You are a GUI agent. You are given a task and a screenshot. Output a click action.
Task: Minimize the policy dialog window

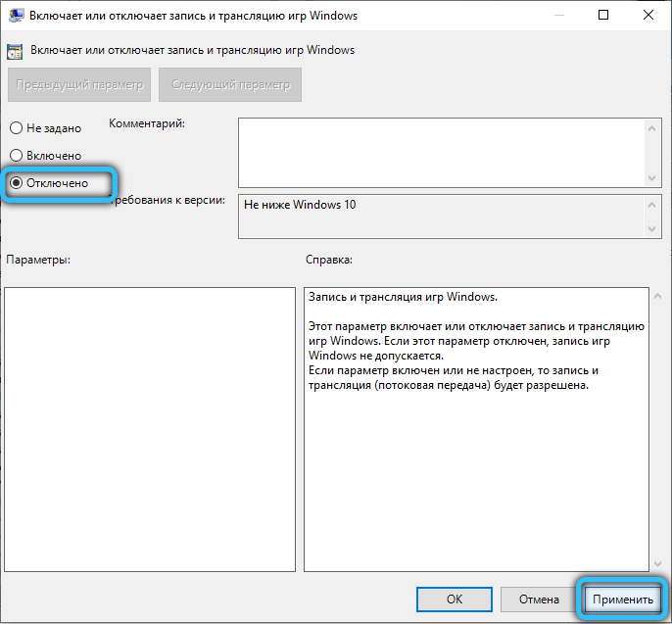(558, 16)
